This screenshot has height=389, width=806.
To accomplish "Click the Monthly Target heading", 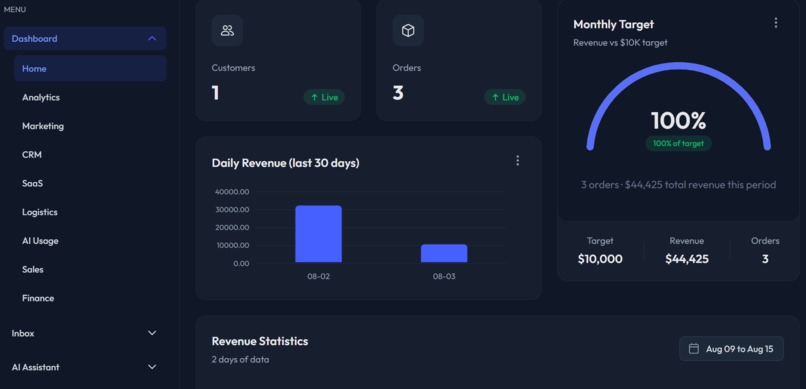I will [614, 24].
